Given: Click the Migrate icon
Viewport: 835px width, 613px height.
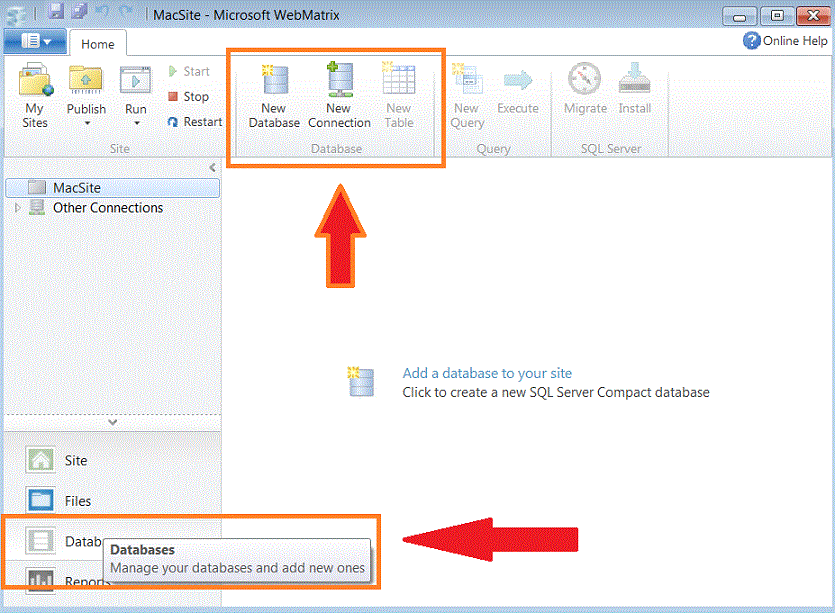Looking at the screenshot, I should tap(585, 79).
